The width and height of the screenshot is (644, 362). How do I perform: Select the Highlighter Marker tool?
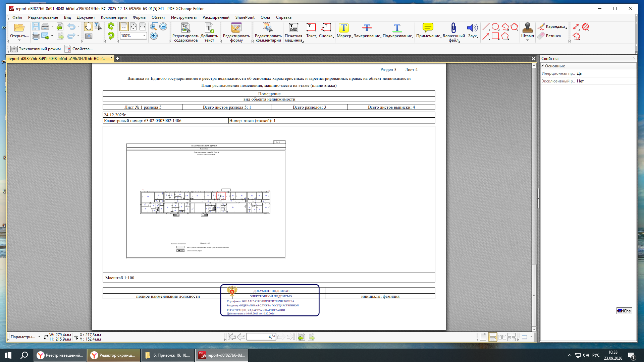tap(343, 28)
